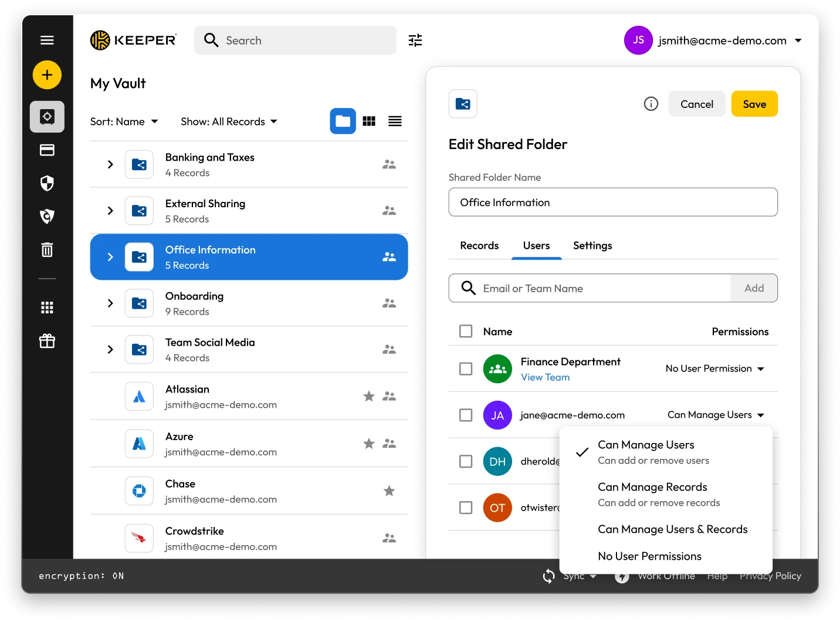840x622 pixels.
Task: Open the BreachWatch shield icon
Action: click(47, 217)
